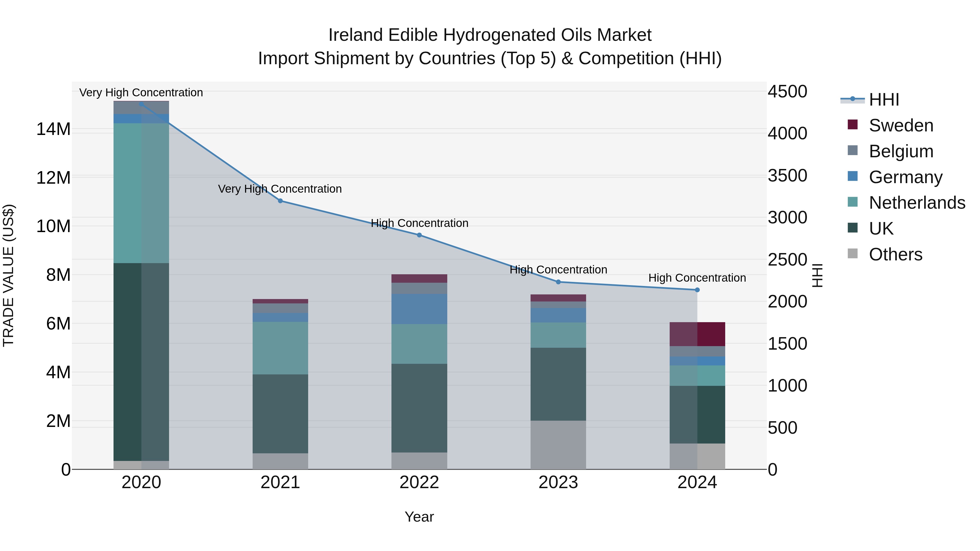
Task: Click the Others segment in the 2023 bar
Action: click(559, 445)
